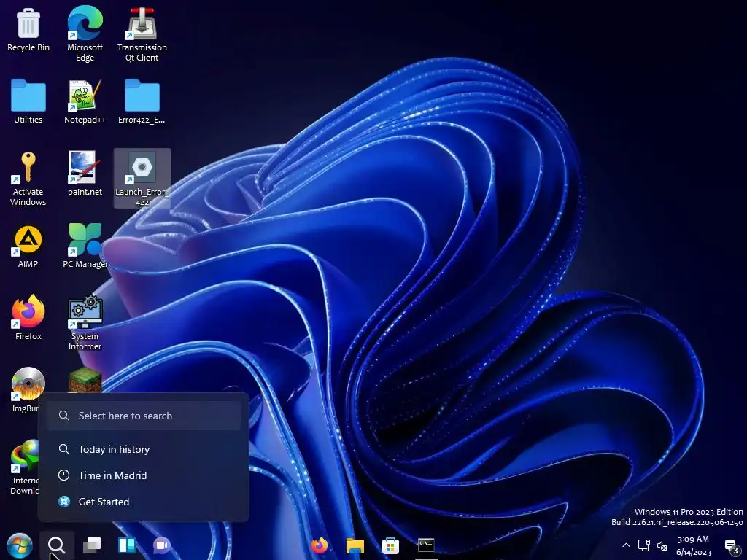
Task: Click the muted volume tray icon
Action: point(662,545)
